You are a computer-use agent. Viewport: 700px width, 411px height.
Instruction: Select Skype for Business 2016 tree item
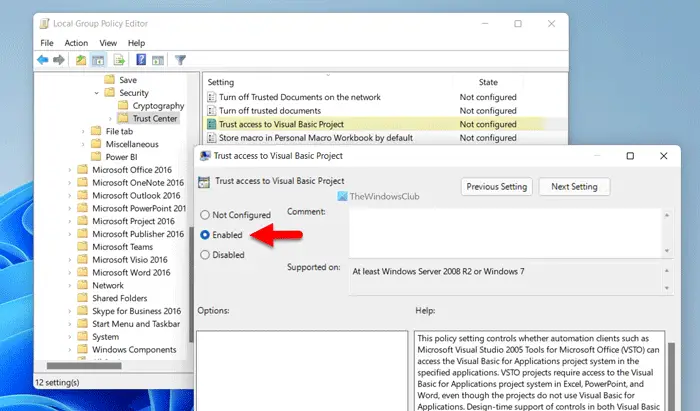[x=136, y=311]
